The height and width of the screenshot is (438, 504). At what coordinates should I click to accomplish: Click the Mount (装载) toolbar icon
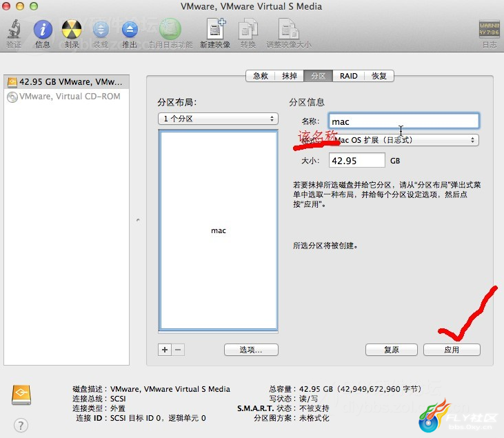pos(101,30)
